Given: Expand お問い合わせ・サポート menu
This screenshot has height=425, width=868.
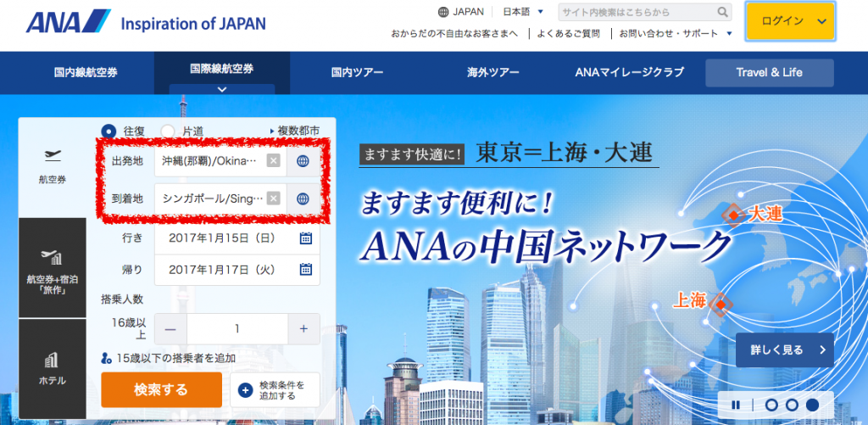Looking at the screenshot, I should pyautogui.click(x=676, y=34).
